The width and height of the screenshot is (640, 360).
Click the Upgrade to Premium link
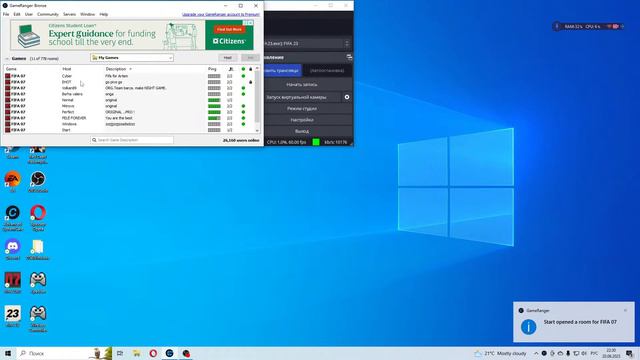point(221,14)
